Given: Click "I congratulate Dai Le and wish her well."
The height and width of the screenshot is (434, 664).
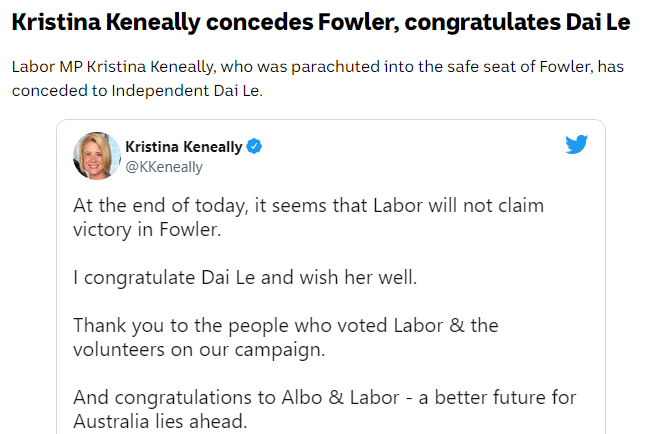Looking at the screenshot, I should 245,277.
